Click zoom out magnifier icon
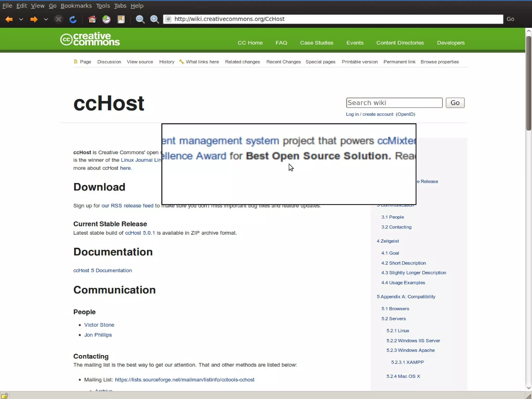This screenshot has width=532, height=399. pos(140,19)
